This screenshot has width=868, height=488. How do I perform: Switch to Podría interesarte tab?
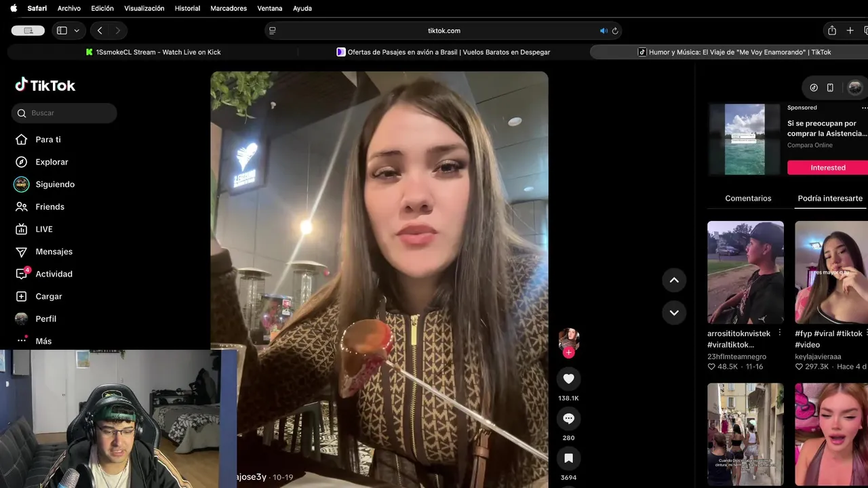tap(830, 198)
